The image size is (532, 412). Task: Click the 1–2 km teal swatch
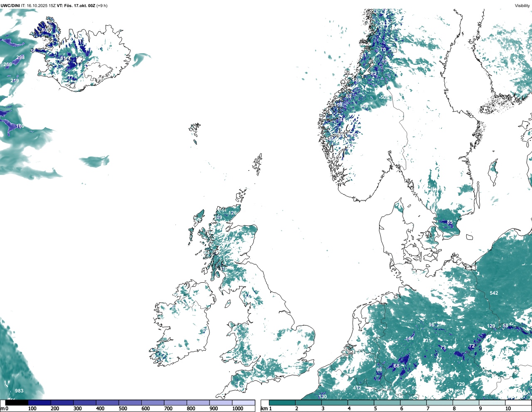282,402
